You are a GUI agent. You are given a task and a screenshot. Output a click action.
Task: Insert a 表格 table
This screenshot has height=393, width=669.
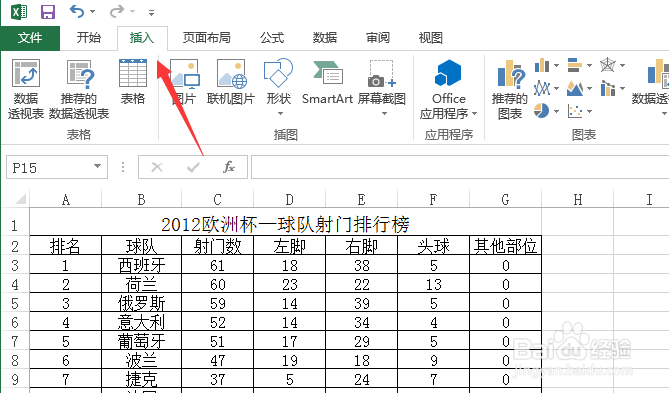tap(133, 82)
